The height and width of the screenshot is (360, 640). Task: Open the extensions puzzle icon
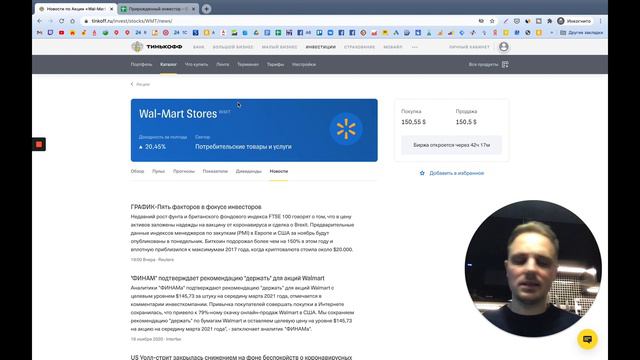pos(550,21)
